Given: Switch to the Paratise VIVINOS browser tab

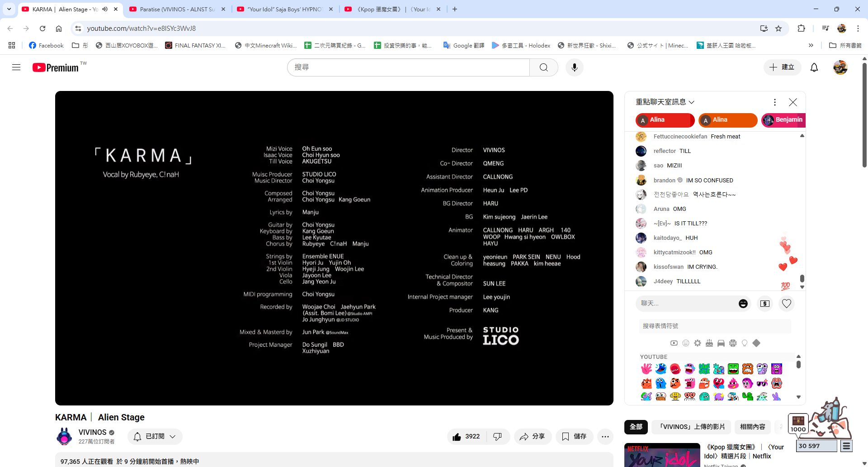Looking at the screenshot, I should (x=177, y=9).
